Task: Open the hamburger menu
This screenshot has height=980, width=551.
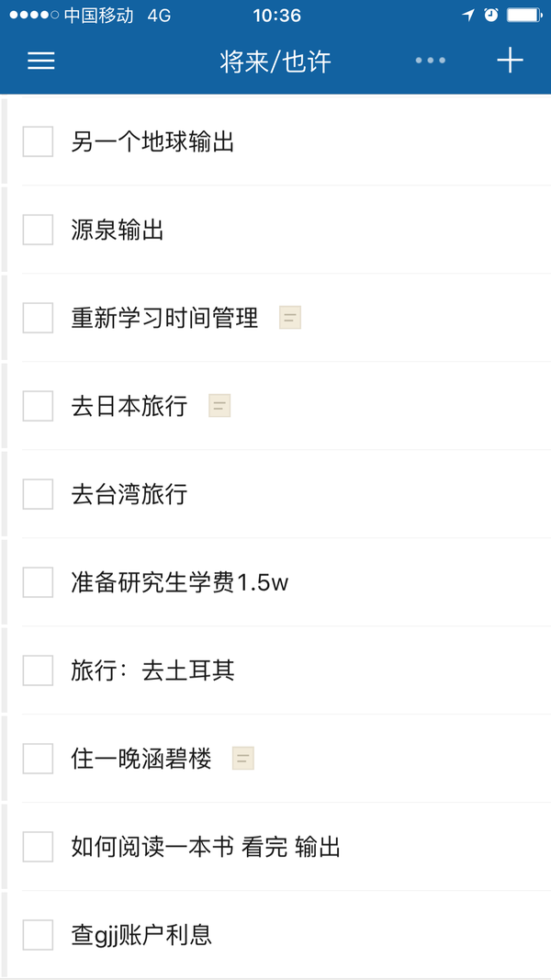Action: 41,60
